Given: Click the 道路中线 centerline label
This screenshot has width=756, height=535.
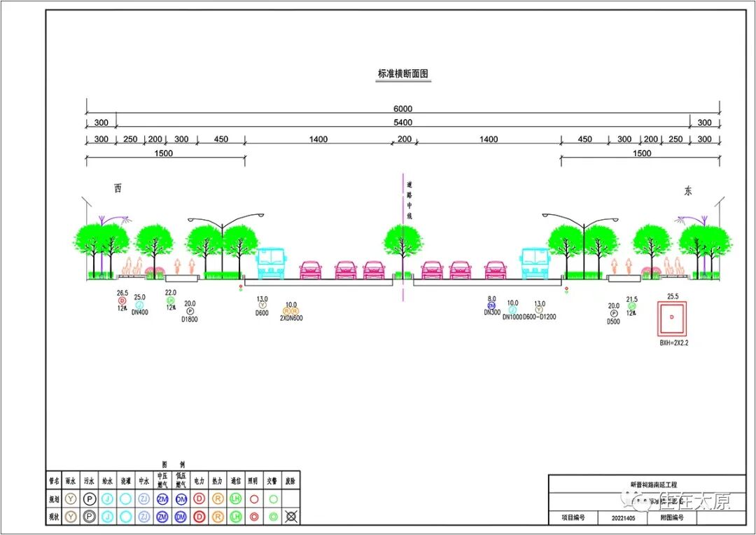Looking at the screenshot, I should point(409,201).
